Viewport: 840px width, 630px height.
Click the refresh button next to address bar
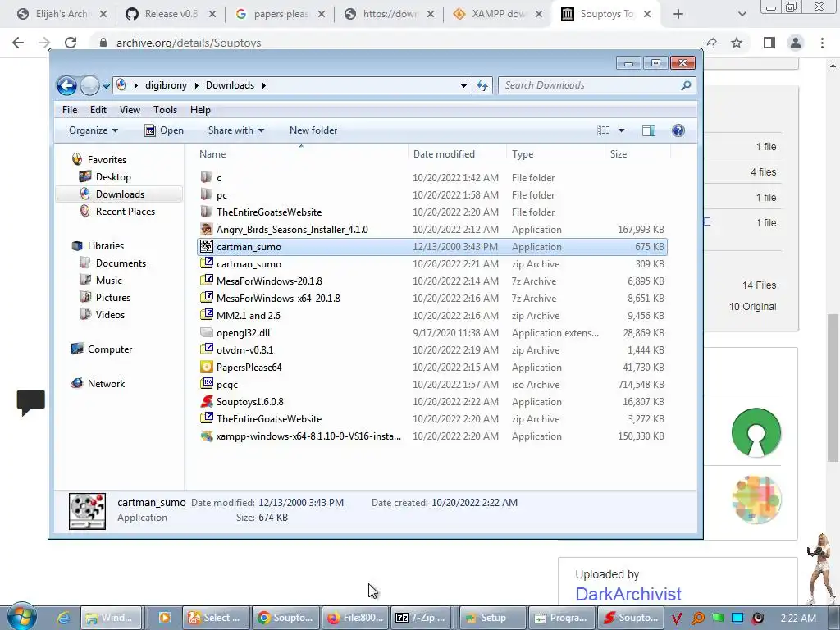click(482, 85)
